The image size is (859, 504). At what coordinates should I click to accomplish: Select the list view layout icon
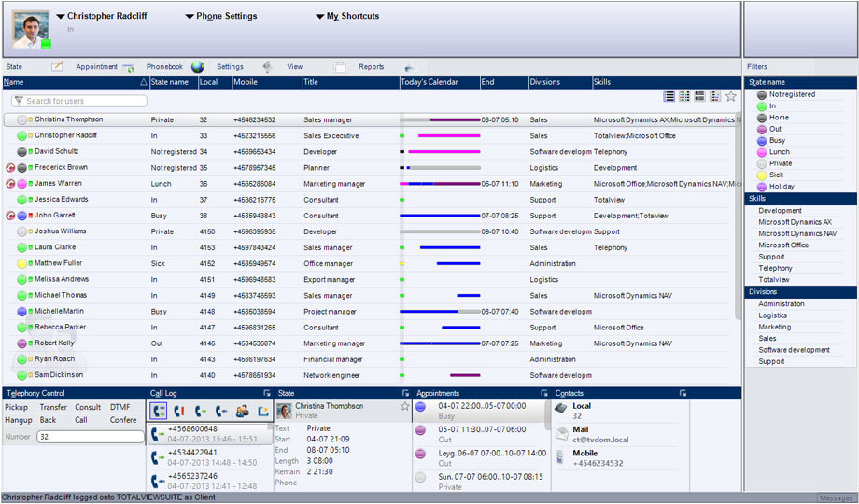[x=669, y=96]
